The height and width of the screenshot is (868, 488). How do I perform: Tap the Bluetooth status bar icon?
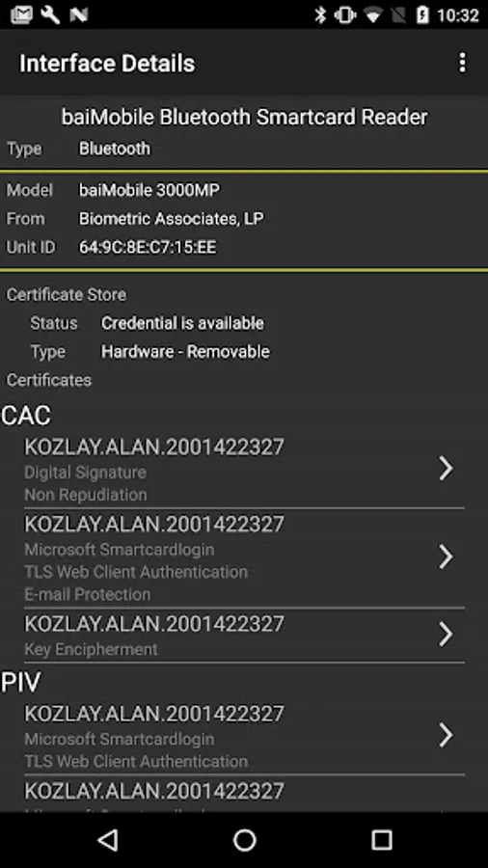pos(320,14)
